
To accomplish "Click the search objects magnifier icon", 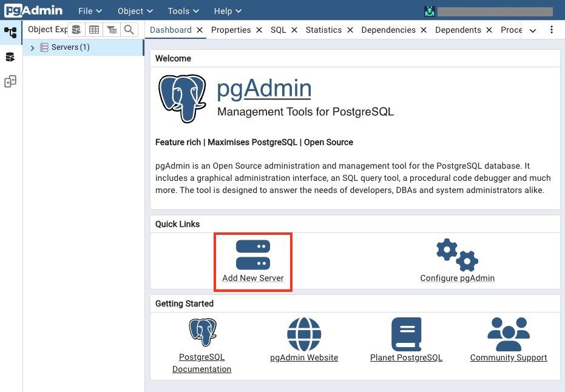I will pos(129,29).
